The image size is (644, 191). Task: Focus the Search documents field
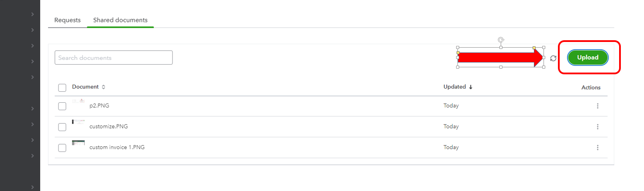(114, 58)
